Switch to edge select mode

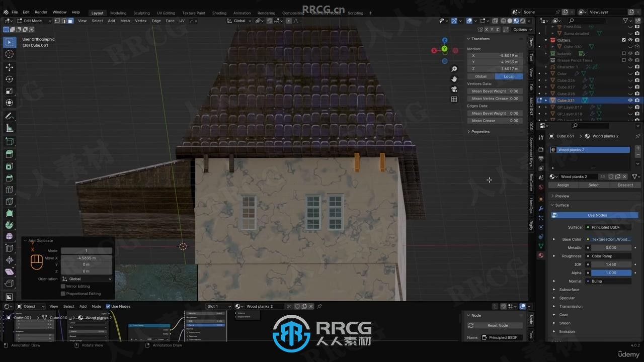coord(64,21)
